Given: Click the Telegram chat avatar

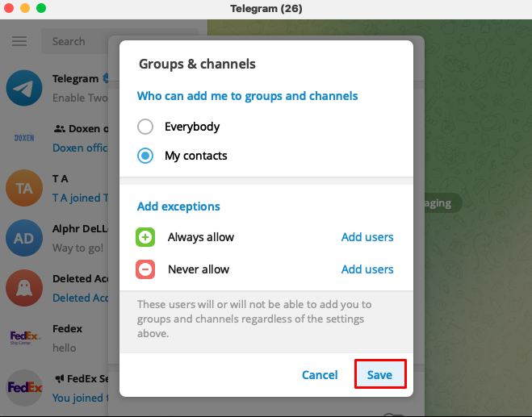Looking at the screenshot, I should [24, 88].
